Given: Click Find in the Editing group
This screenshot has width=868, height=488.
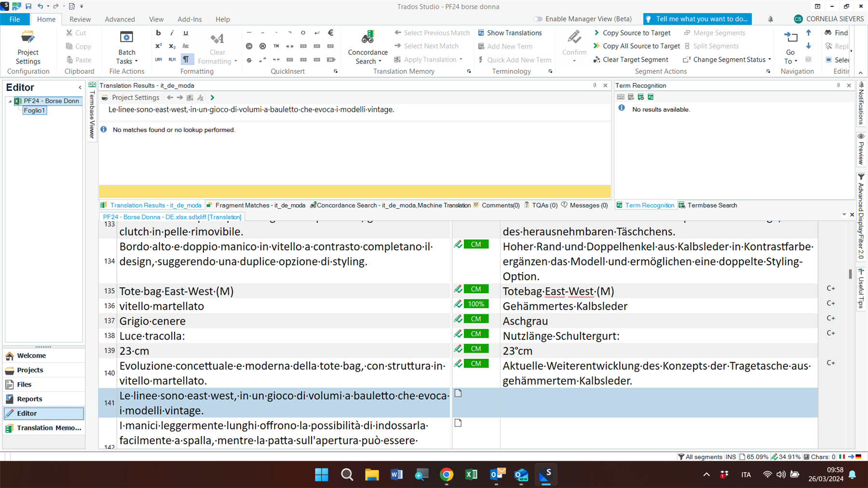Looking at the screenshot, I should 836,33.
